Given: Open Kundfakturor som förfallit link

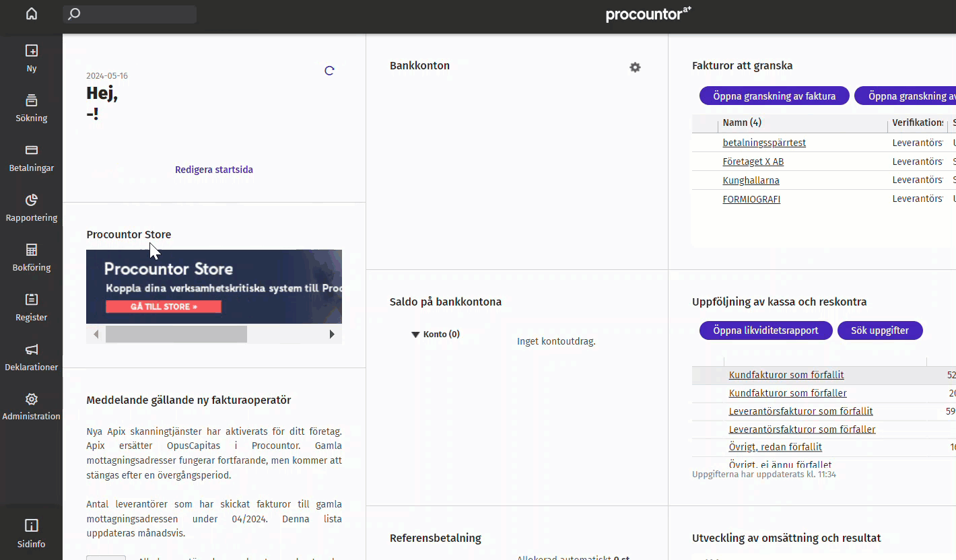Looking at the screenshot, I should [786, 375].
